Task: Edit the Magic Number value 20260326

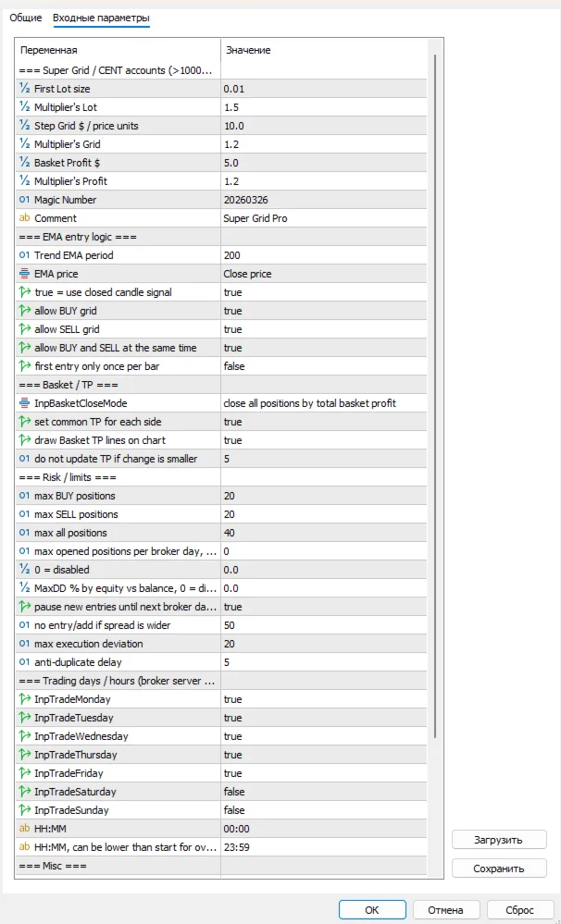Action: (x=323, y=200)
